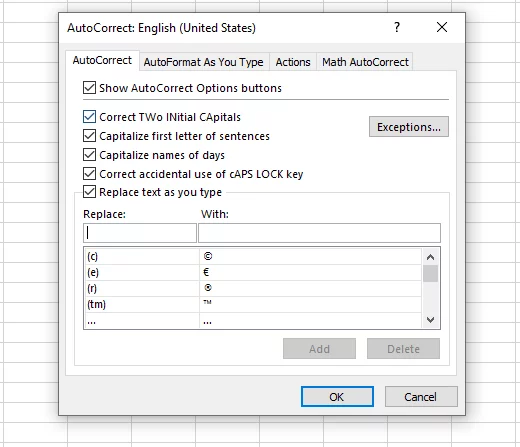Dismiss the dialog with Cancel
This screenshot has height=447, width=520.
click(x=421, y=397)
